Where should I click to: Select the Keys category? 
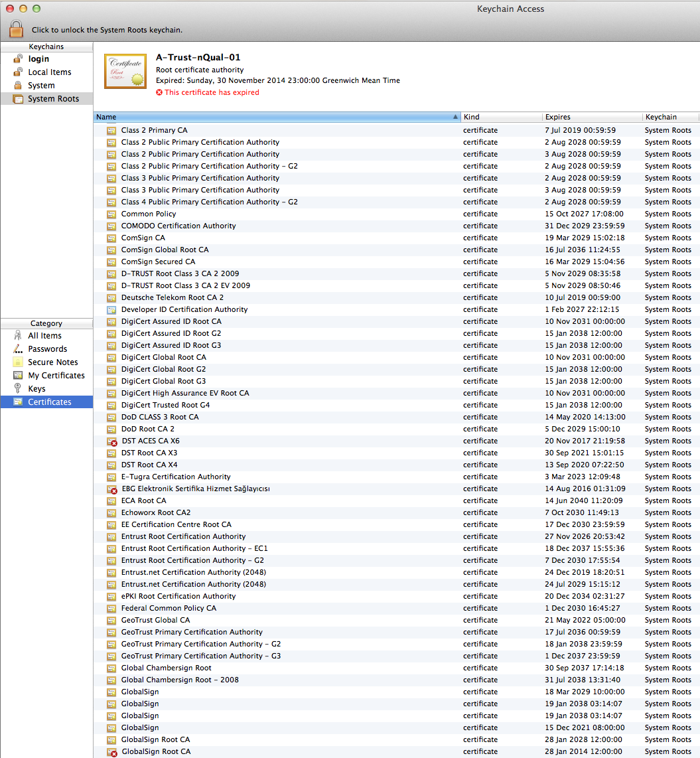tap(46, 389)
